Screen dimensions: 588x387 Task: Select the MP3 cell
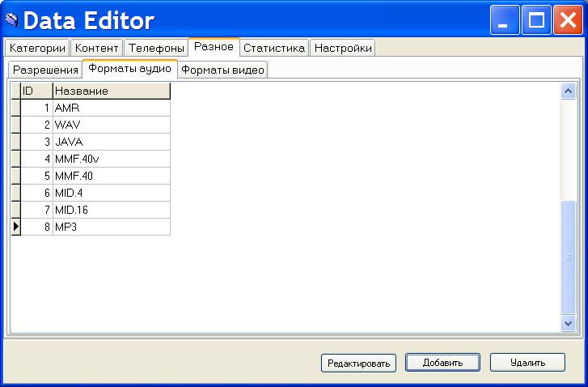click(112, 227)
